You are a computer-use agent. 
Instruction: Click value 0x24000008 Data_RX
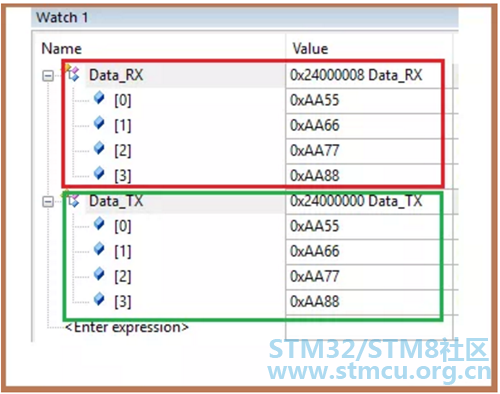coord(356,75)
